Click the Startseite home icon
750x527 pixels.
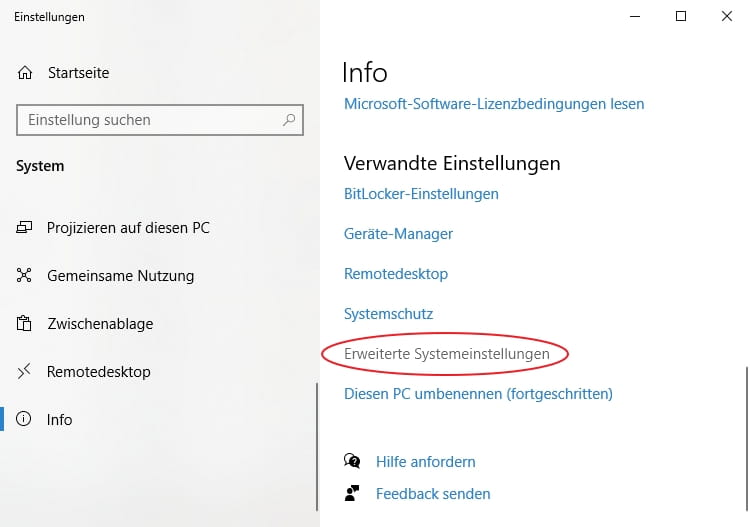click(x=25, y=73)
